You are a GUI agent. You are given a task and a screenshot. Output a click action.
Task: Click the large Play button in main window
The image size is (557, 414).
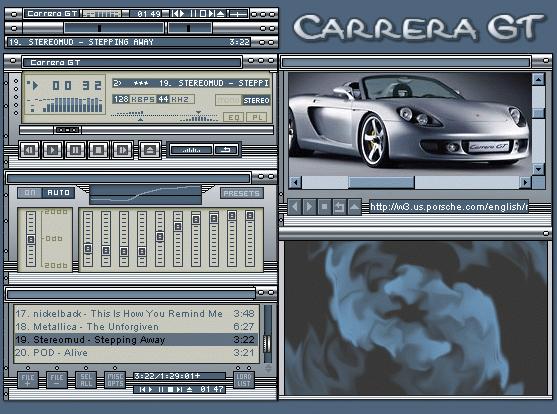click(52, 150)
